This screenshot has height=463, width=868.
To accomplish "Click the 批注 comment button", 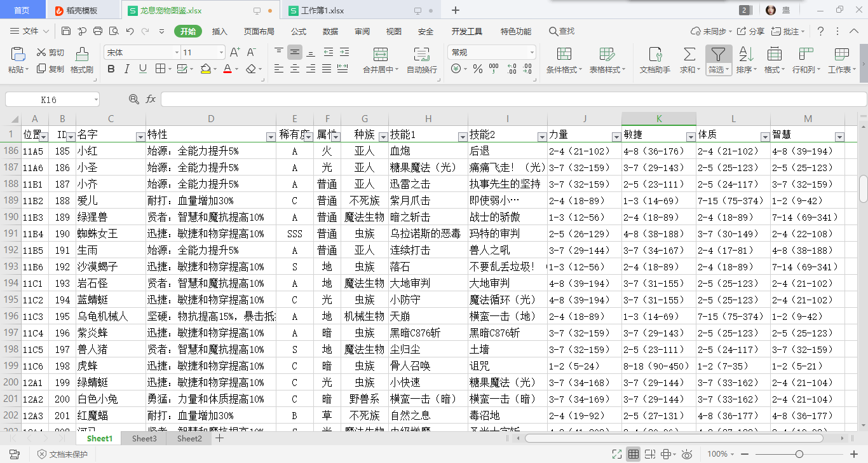I will (x=788, y=31).
